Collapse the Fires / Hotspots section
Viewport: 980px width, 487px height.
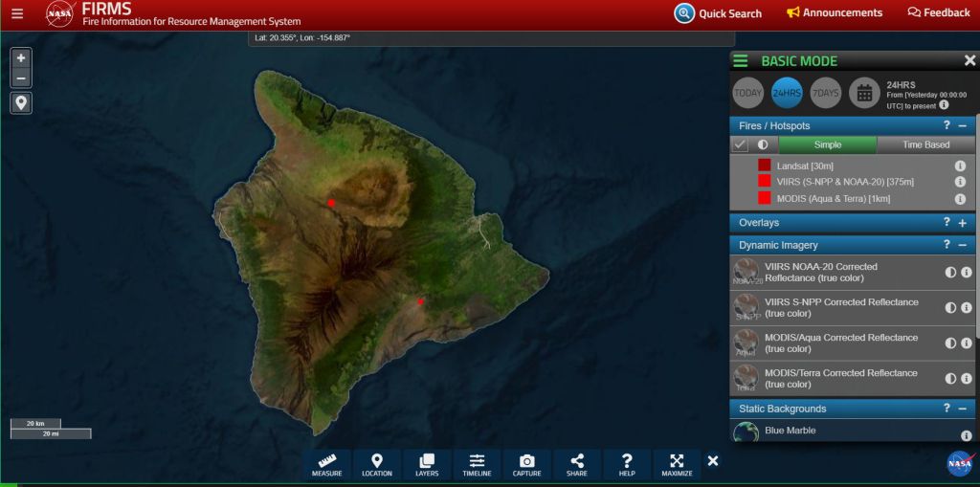962,126
